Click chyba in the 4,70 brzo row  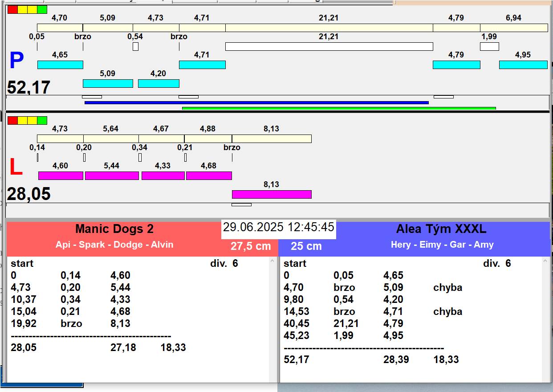pyautogui.click(x=447, y=287)
